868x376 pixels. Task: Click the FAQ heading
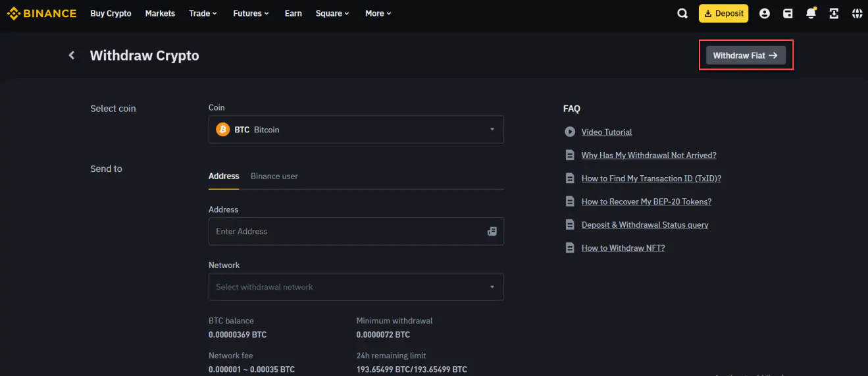click(572, 109)
